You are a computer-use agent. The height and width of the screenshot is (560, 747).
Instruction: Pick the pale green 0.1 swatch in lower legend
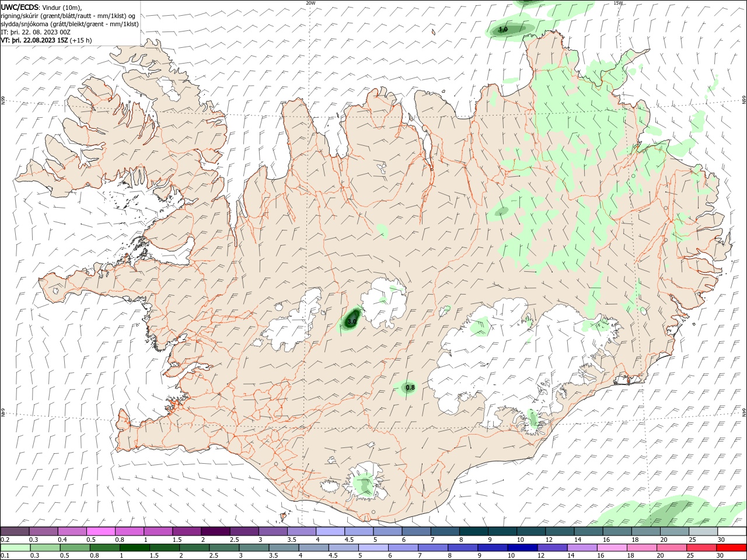[15, 548]
